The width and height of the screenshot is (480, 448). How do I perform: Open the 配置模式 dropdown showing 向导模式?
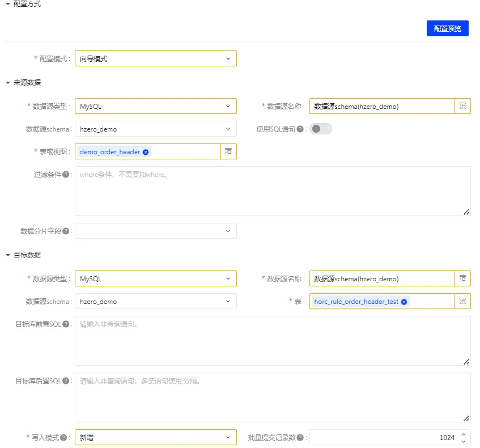pos(155,58)
